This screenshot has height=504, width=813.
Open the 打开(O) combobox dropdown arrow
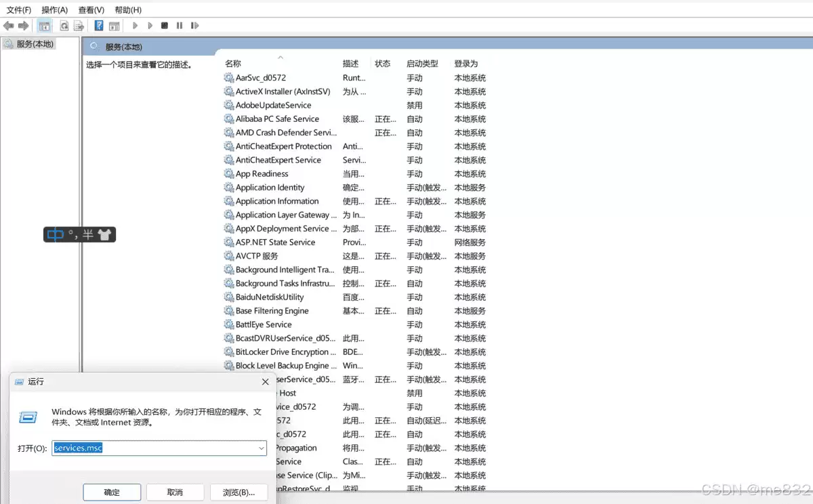coord(260,448)
